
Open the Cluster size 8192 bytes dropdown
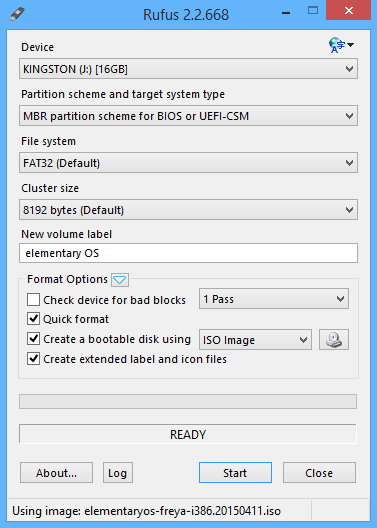188,210
